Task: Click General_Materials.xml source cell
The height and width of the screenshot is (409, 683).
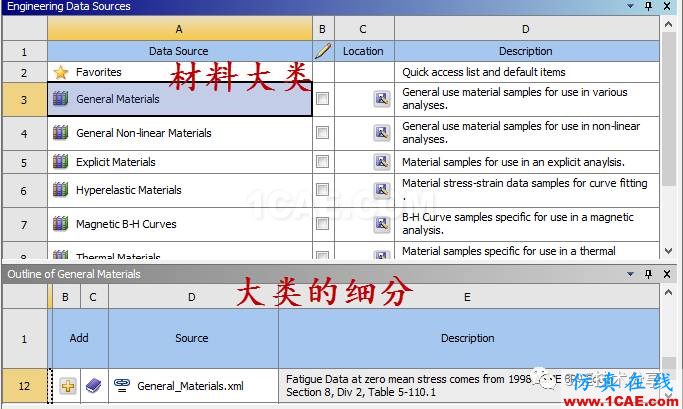Action: 193,385
